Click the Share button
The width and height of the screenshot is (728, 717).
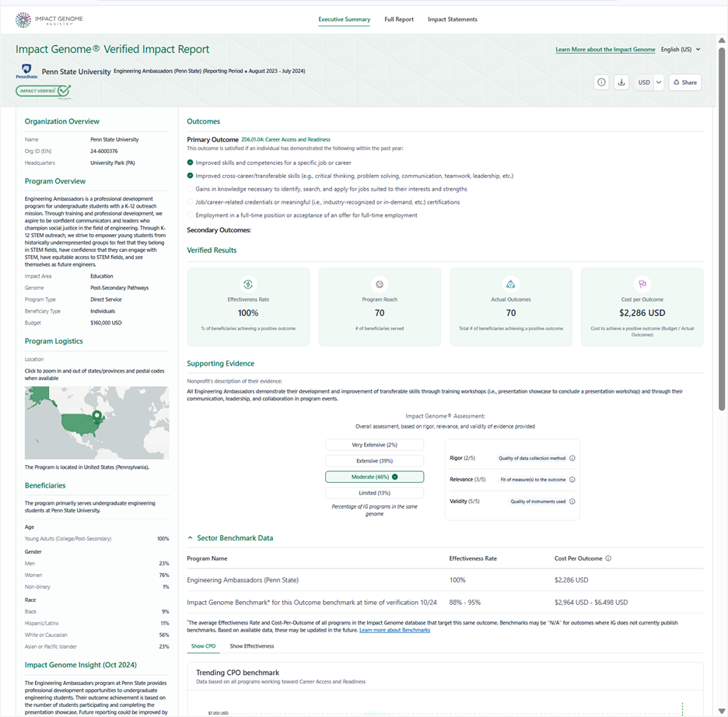(x=684, y=82)
